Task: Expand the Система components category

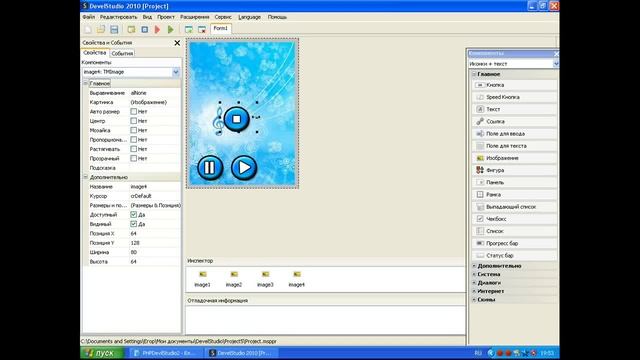Action: coord(474,274)
